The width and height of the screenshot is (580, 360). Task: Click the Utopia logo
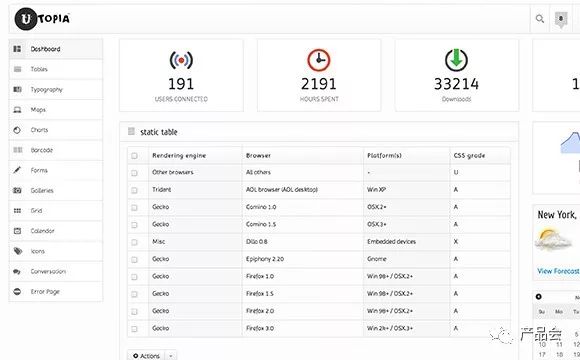pos(42,18)
